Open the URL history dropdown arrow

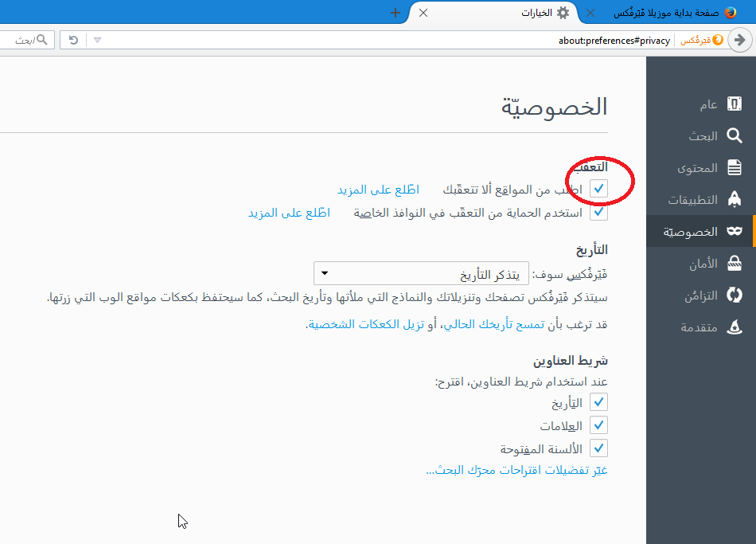coord(97,40)
